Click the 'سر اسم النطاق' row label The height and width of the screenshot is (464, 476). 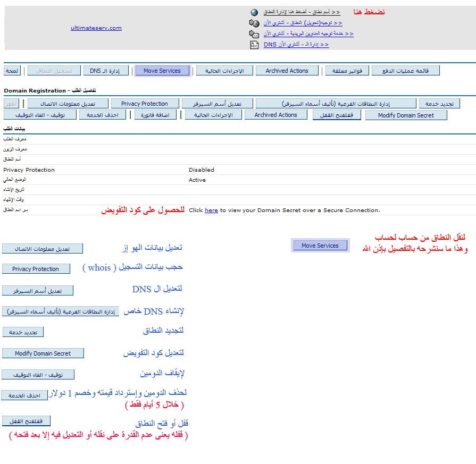click(x=15, y=210)
